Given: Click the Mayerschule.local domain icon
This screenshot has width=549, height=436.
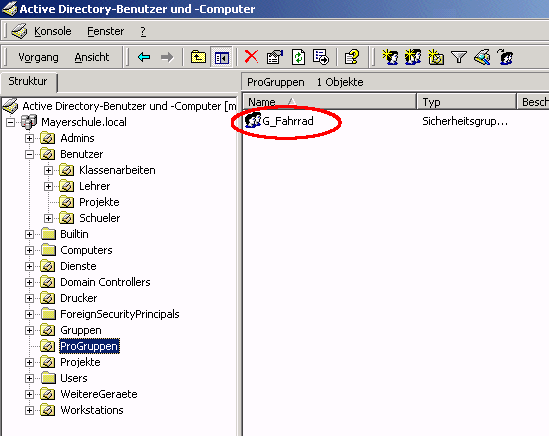Looking at the screenshot, I should tap(29, 122).
